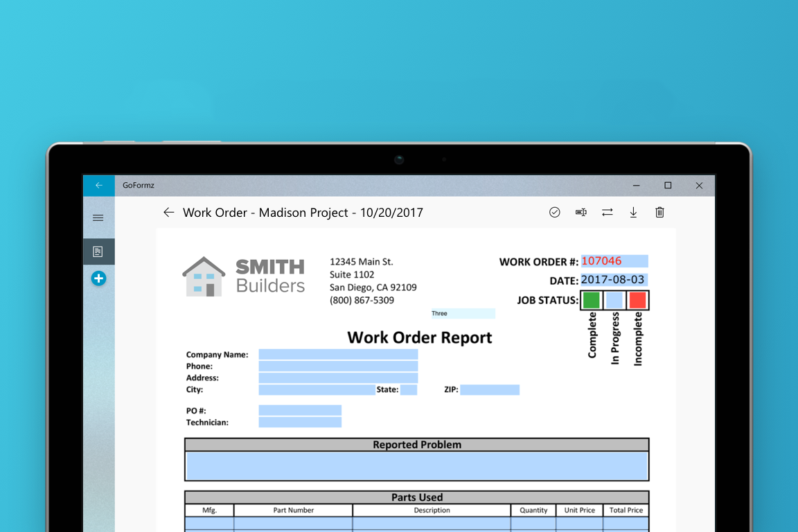Screen dimensions: 798x532
Task: Select the download form icon
Action: point(633,212)
